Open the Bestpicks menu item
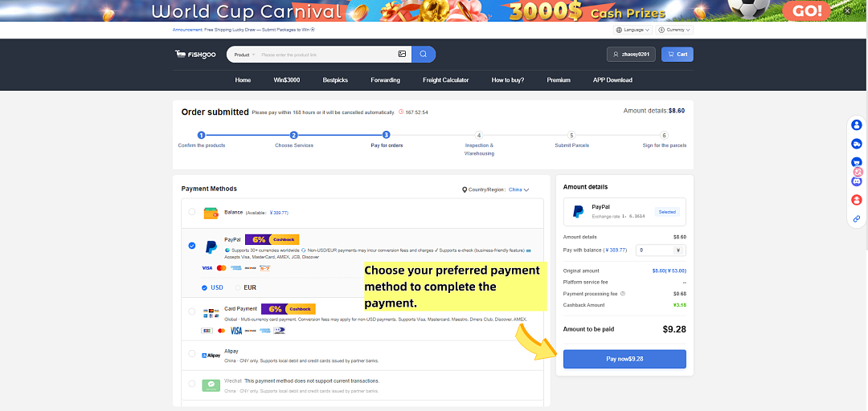Viewport: 868px width, 411px height. tap(335, 80)
